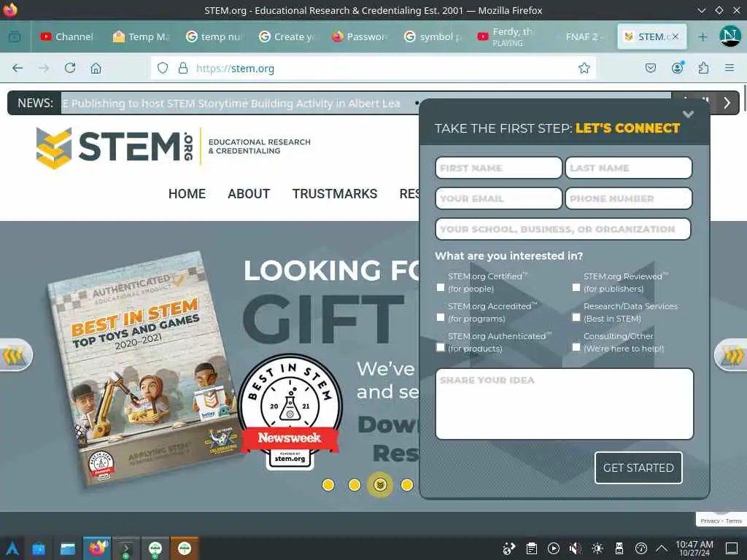Click the Best in STEM Newsweek badge
This screenshot has height=560, width=747.
pyautogui.click(x=290, y=411)
